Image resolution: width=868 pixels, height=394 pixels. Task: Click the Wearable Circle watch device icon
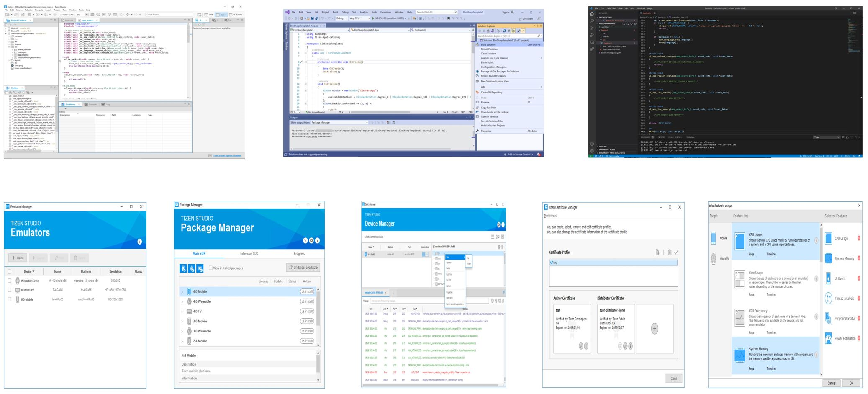click(18, 281)
